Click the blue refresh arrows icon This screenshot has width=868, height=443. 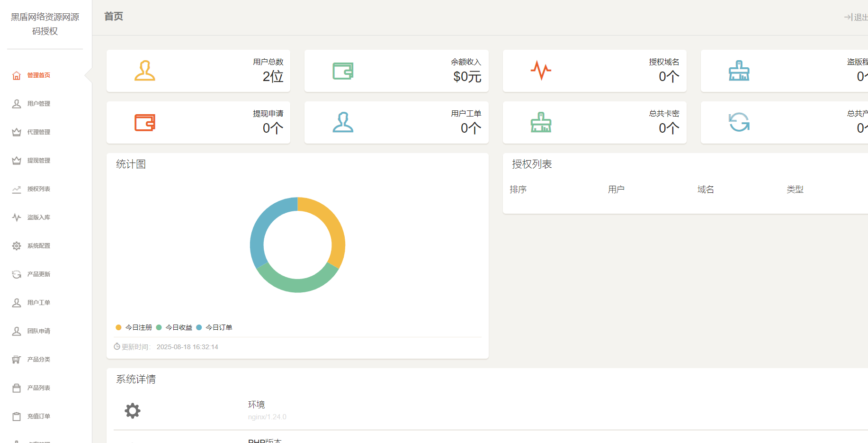click(739, 123)
